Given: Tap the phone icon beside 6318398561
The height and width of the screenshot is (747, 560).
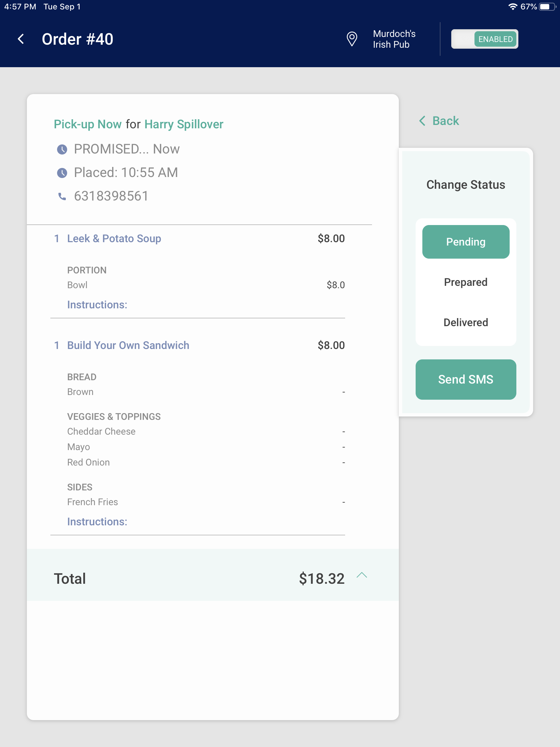Looking at the screenshot, I should 62,196.
